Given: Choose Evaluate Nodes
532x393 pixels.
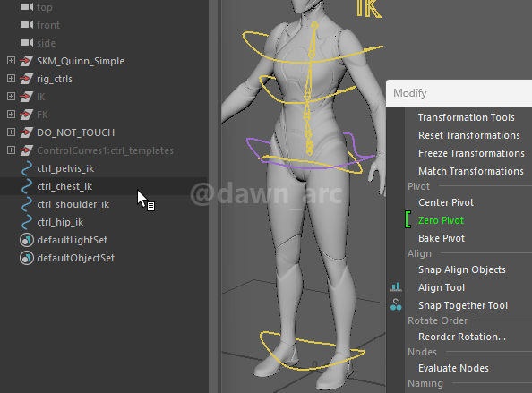Looking at the screenshot, I should (x=453, y=368).
